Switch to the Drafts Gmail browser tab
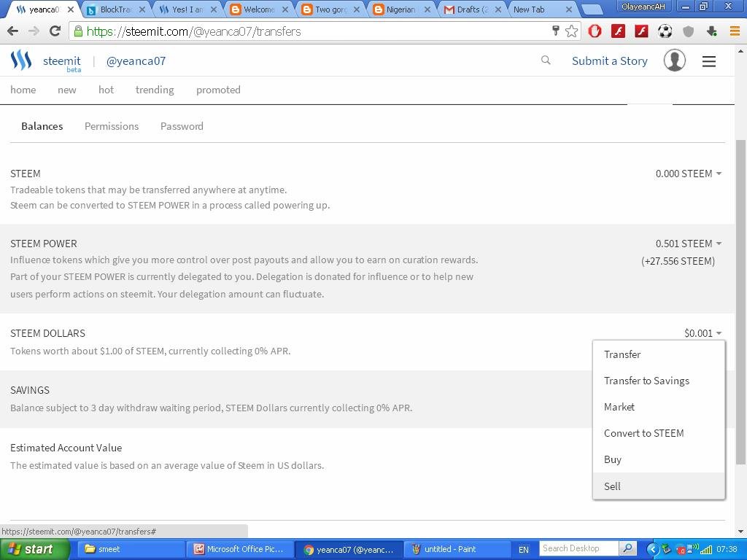 473,9
